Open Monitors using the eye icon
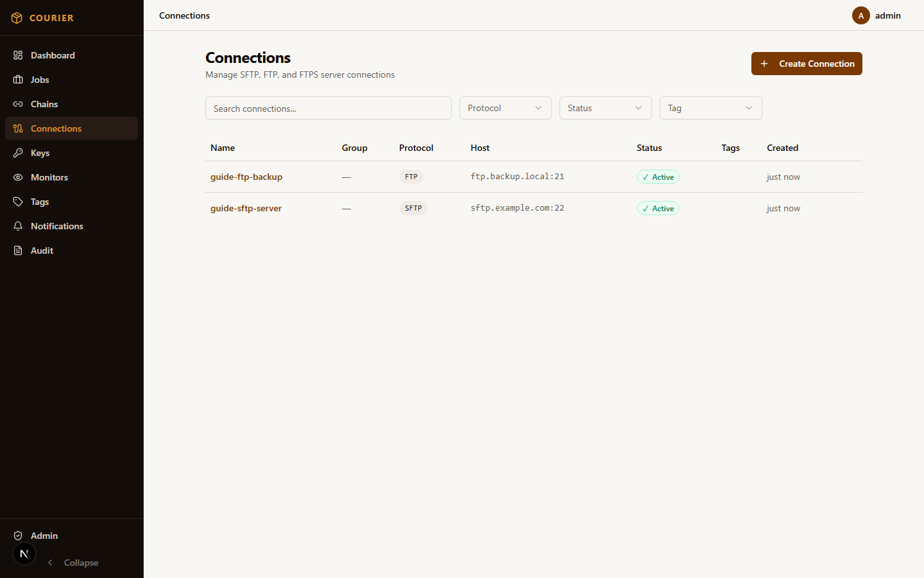 18,177
